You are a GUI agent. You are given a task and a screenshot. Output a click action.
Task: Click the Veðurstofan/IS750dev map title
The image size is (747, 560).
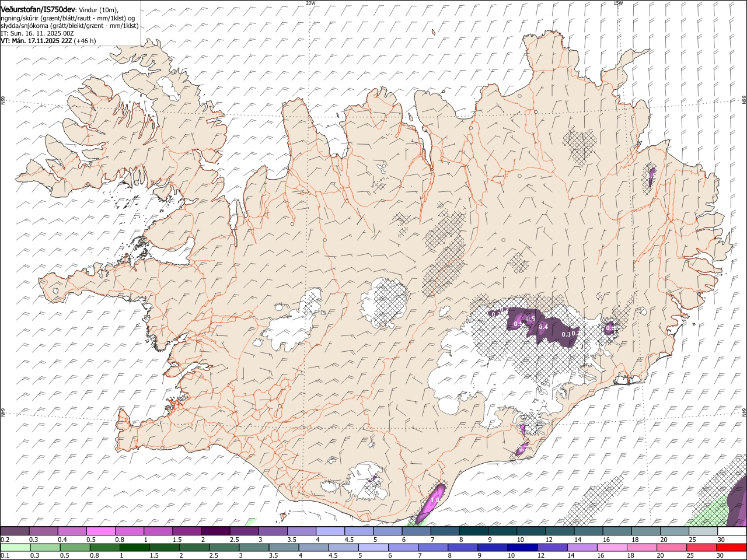point(38,10)
